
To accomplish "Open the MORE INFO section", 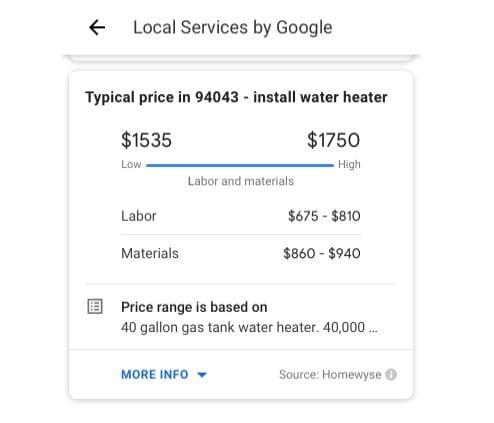I will (164, 375).
